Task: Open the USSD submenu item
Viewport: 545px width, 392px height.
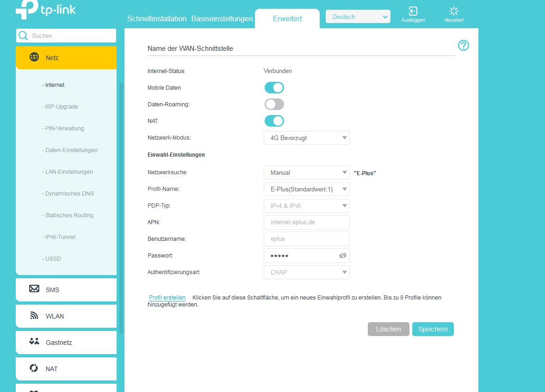Action: [51, 259]
